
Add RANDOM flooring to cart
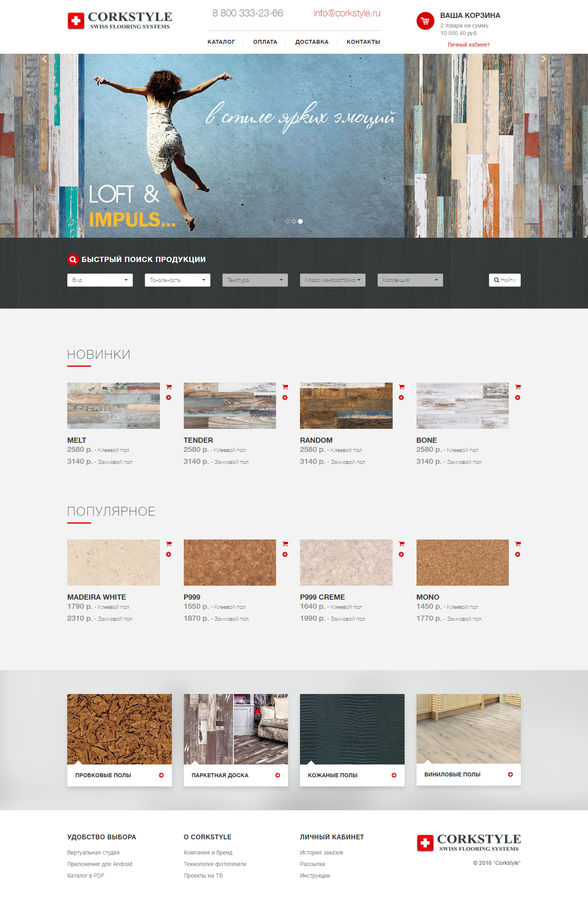click(x=401, y=387)
